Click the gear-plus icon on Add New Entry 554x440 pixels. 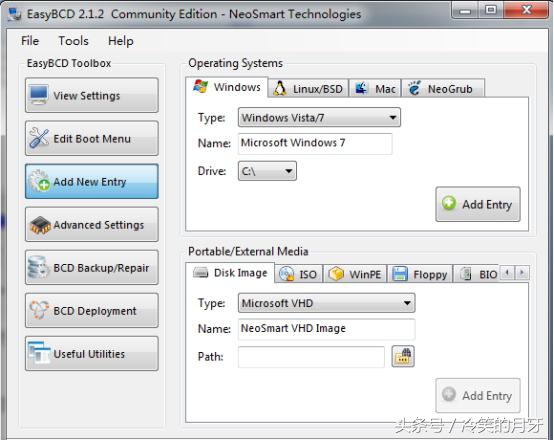tap(39, 181)
